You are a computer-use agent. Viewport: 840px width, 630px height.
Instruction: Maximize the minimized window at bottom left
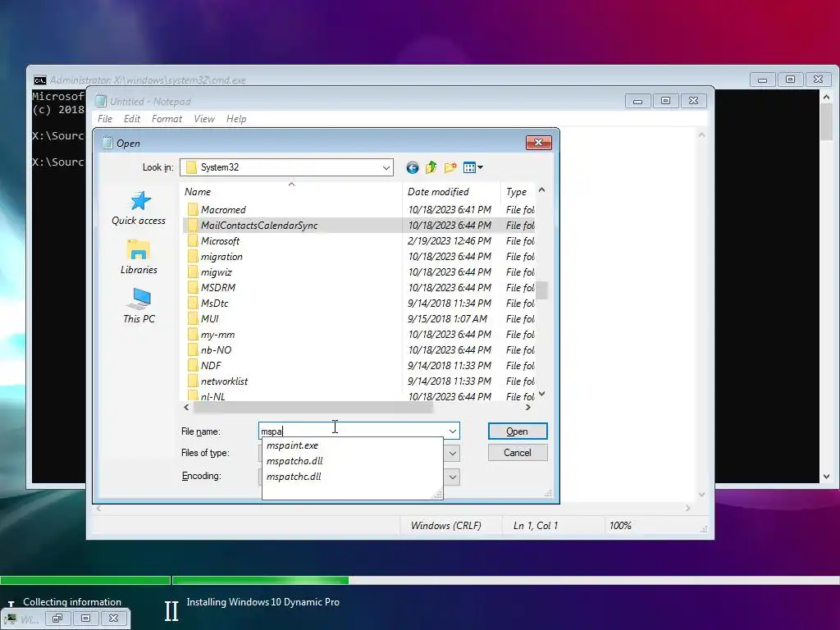tap(85, 619)
